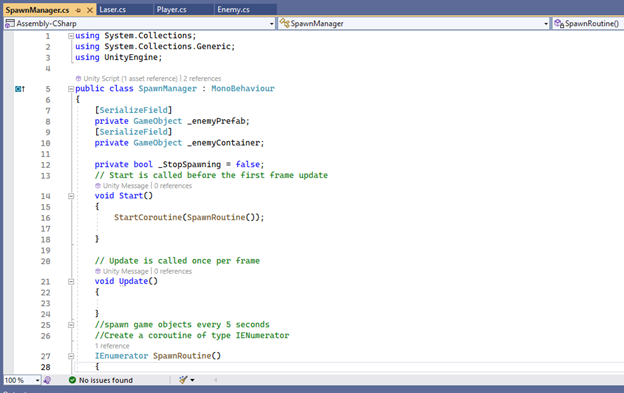Click the Assembly-CSharp project icon
This screenshot has height=393, width=624.
(x=10, y=23)
